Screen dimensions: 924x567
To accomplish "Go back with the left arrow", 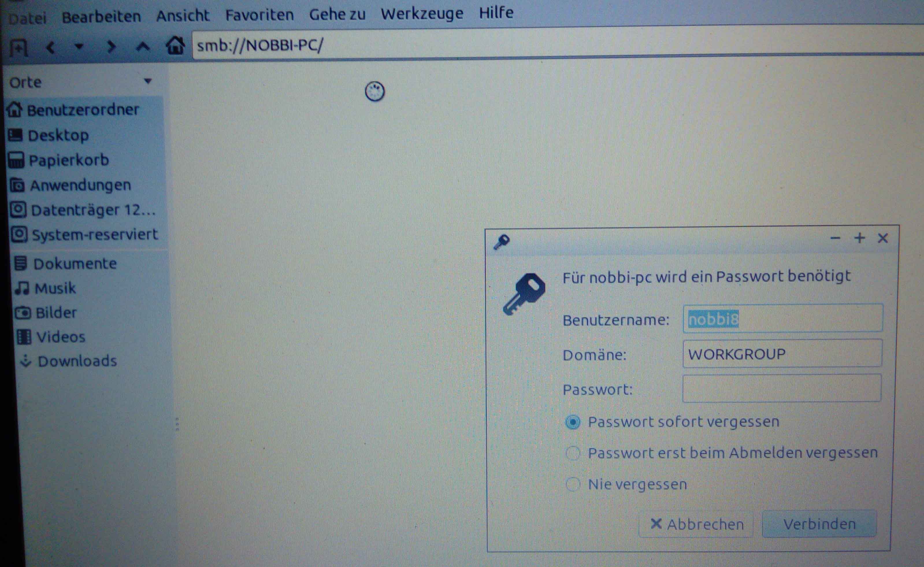I will coord(50,48).
